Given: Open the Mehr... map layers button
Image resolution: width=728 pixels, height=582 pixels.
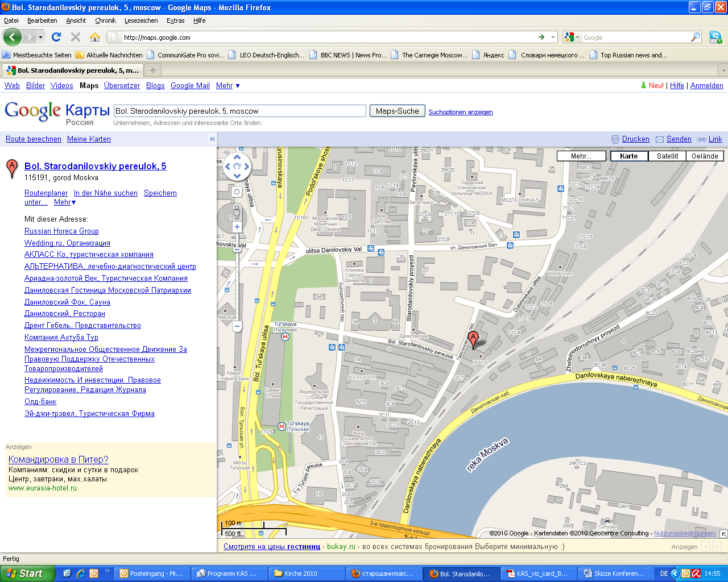Looking at the screenshot, I should pyautogui.click(x=581, y=156).
